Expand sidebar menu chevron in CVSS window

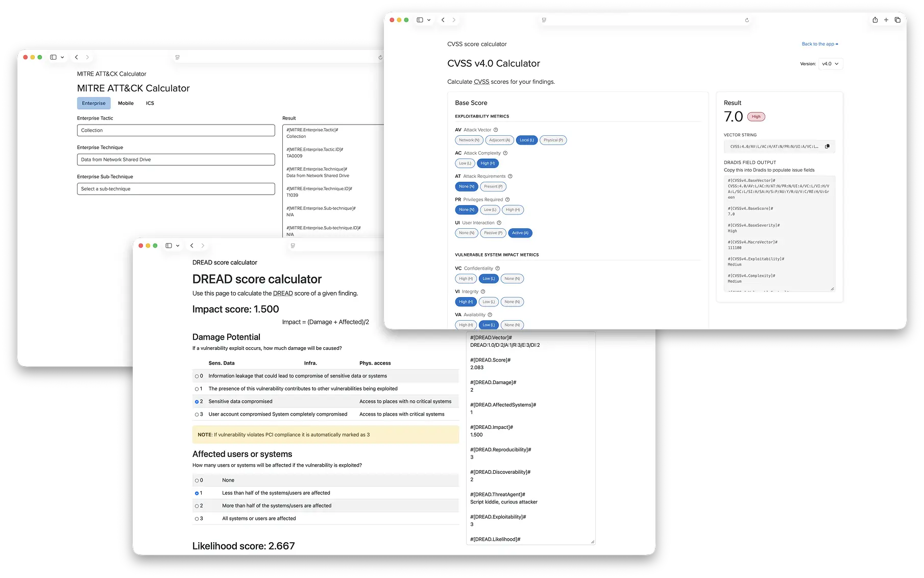tap(429, 20)
